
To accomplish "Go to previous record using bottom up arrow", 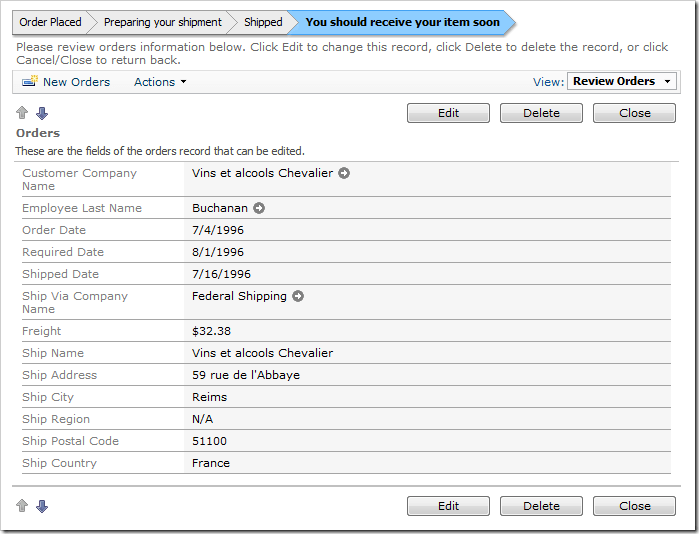I will pos(22,505).
